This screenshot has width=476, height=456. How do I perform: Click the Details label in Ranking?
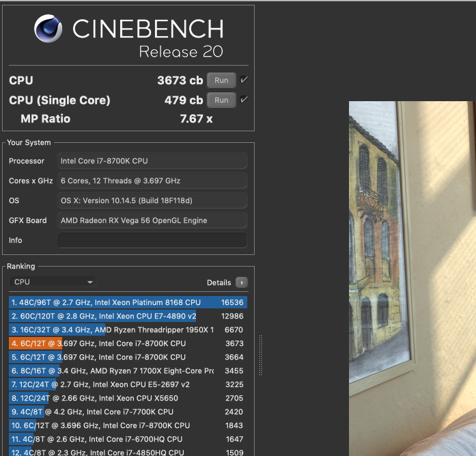coord(219,282)
